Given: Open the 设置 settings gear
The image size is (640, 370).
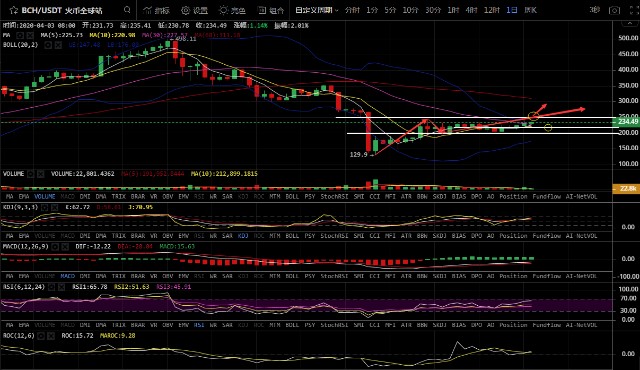Looking at the screenshot, I should click(x=185, y=10).
